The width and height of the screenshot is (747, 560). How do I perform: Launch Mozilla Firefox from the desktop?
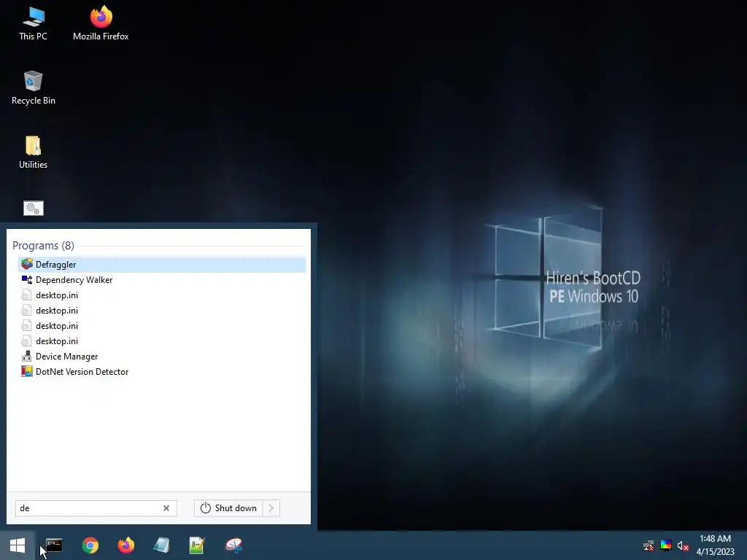(101, 24)
